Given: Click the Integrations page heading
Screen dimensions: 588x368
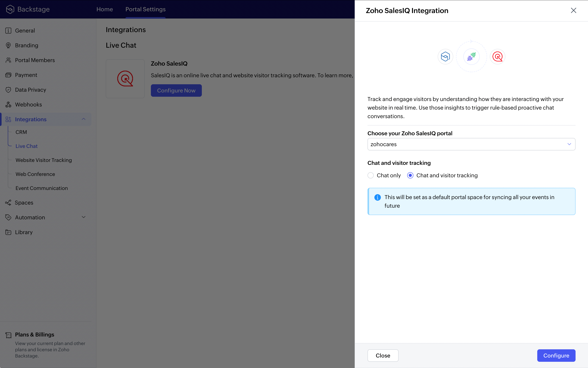Looking at the screenshot, I should coord(126,30).
